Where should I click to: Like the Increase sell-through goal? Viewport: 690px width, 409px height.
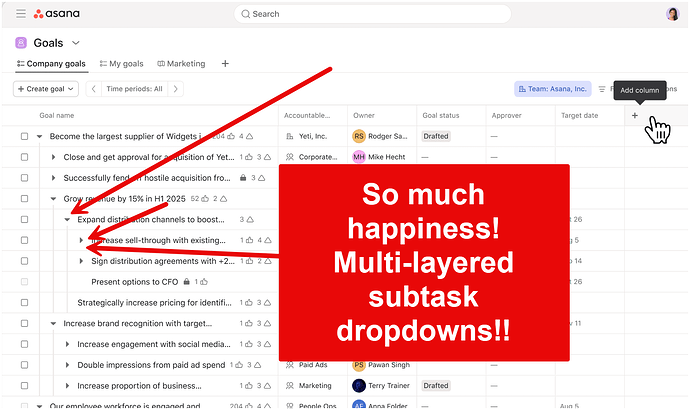[x=250, y=240]
